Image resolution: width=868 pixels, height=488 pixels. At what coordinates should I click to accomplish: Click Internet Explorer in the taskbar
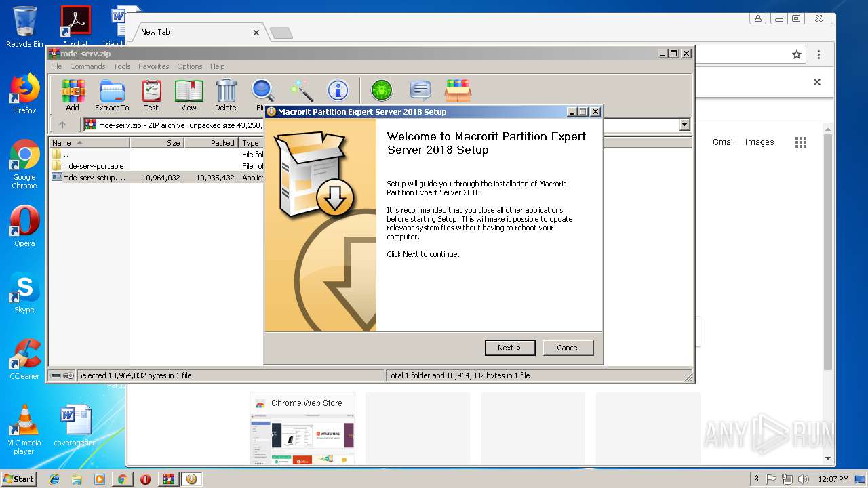tap(54, 479)
